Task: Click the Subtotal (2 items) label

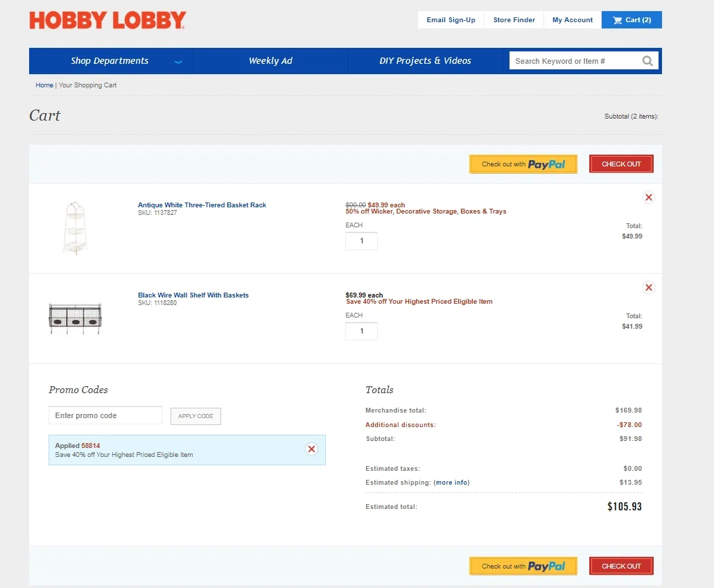Action: (631, 116)
